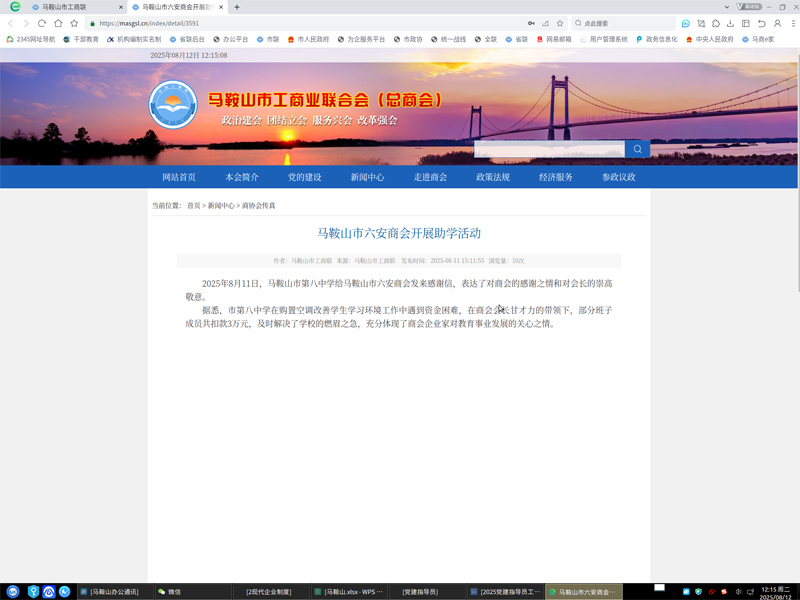Bookmark this page with the star icon
800x600 pixels.
pos(74,23)
